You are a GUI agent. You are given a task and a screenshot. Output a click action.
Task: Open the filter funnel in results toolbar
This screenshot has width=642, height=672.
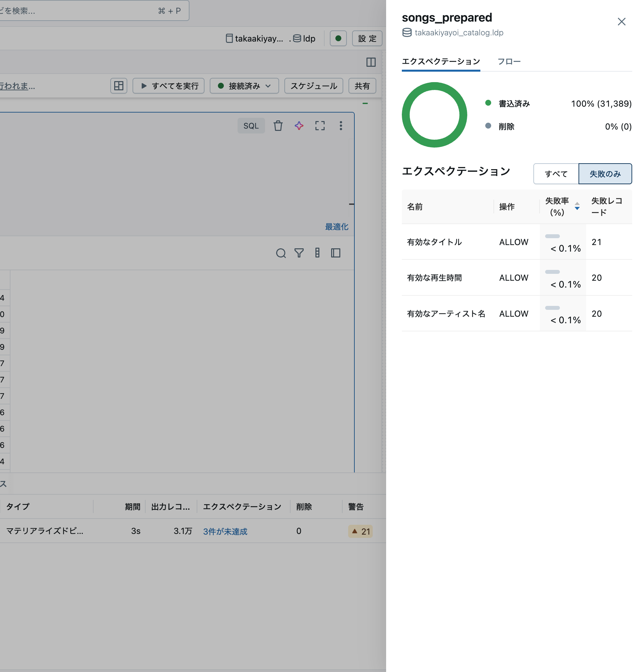click(299, 253)
